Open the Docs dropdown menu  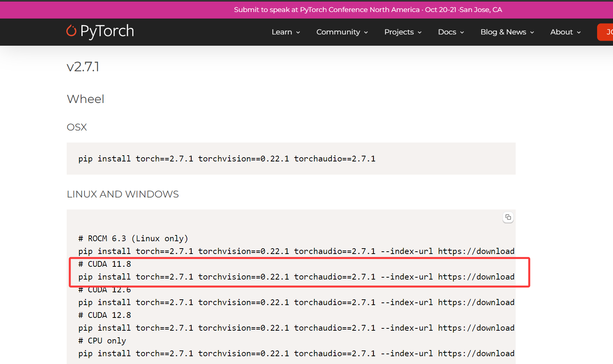point(451,32)
